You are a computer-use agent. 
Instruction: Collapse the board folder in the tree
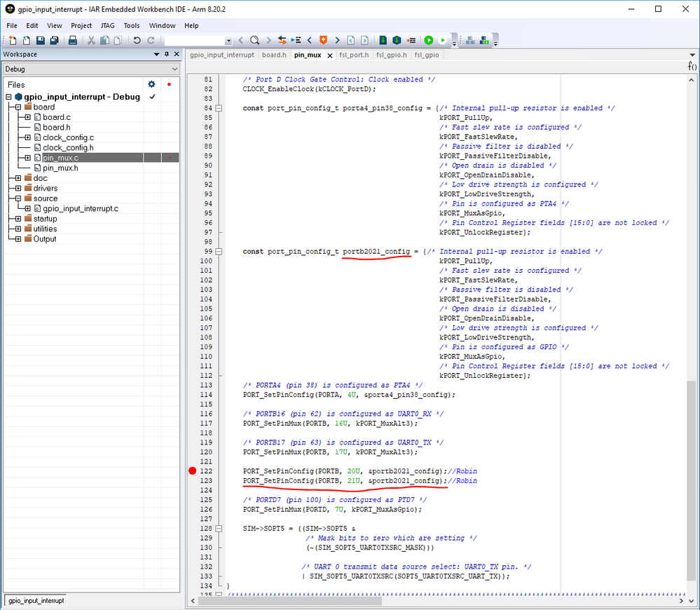[x=18, y=107]
